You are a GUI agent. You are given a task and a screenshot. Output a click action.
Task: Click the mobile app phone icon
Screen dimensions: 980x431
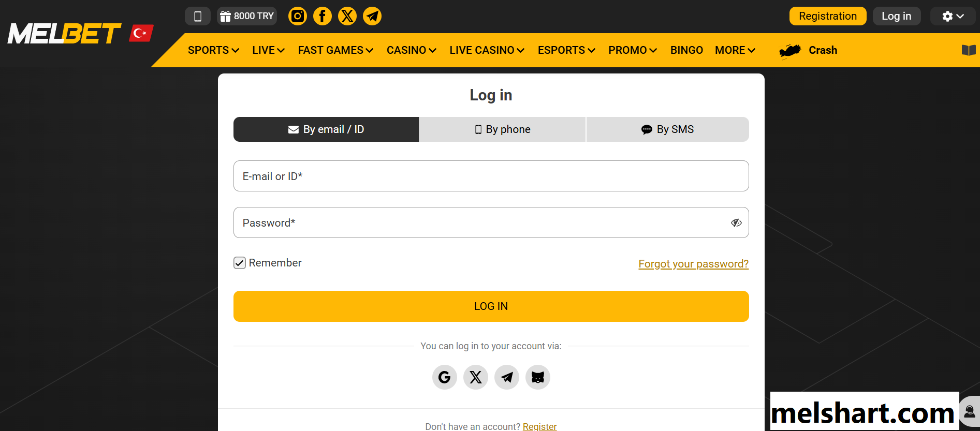197,16
